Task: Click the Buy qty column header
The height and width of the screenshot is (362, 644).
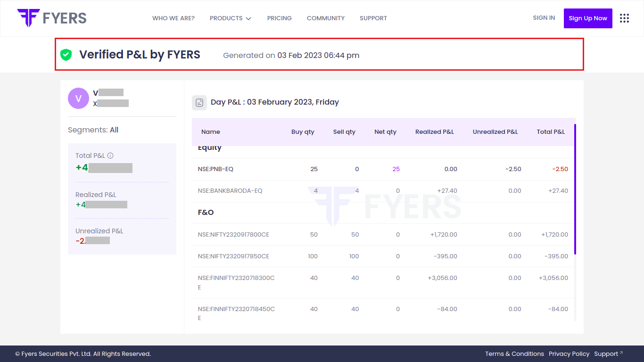Action: click(303, 132)
